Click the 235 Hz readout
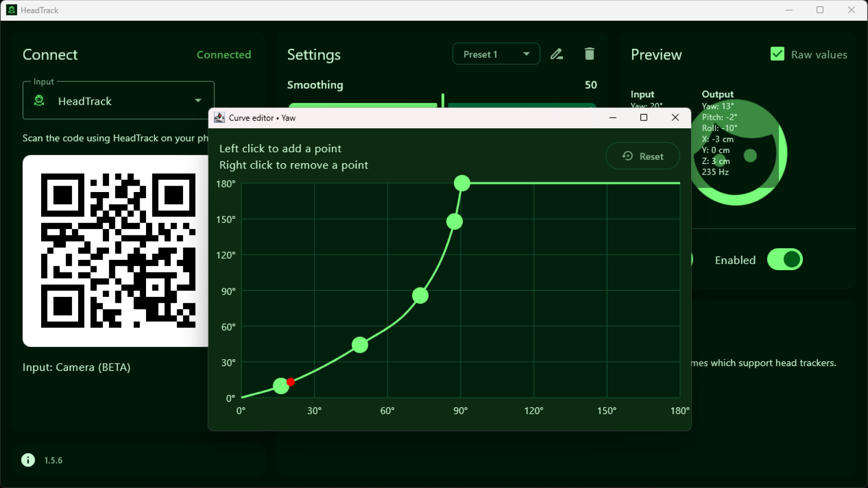Viewport: 868px width, 488px height. pyautogui.click(x=715, y=172)
